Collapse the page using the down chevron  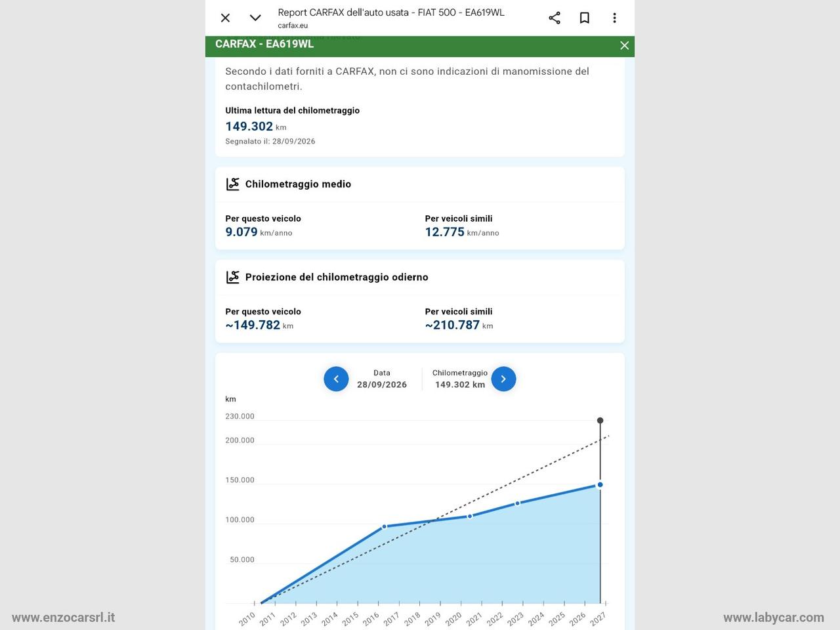[x=255, y=18]
